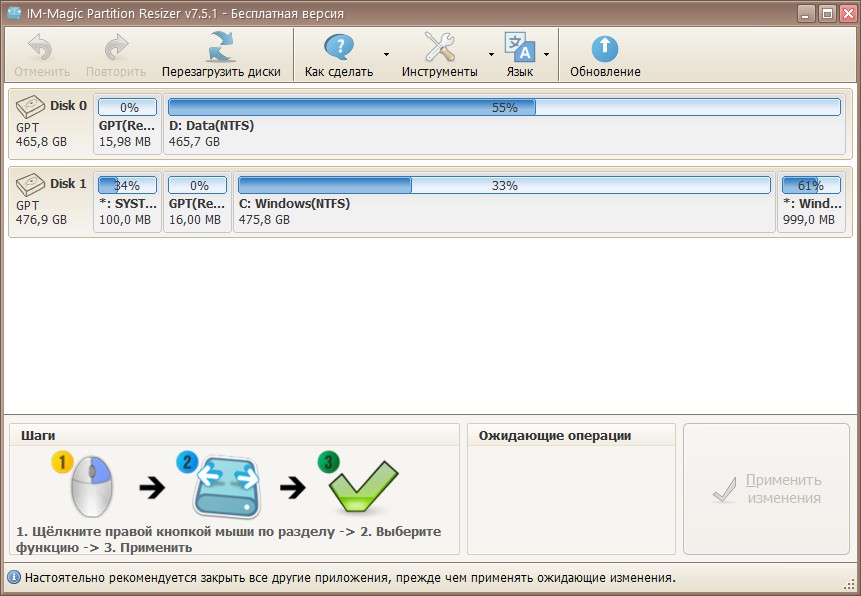Select the Disk 0 drive icon
This screenshot has height=596, width=861.
(x=30, y=107)
